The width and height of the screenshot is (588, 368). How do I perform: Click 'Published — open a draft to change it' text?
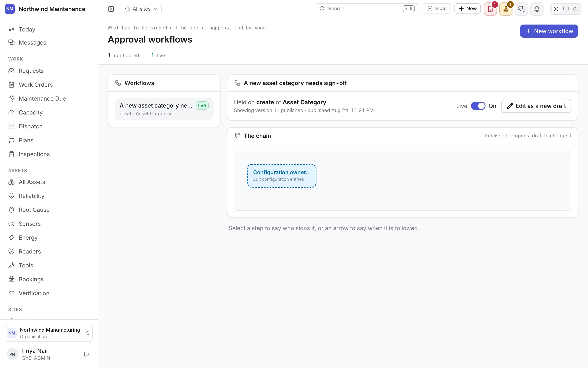pyautogui.click(x=528, y=136)
